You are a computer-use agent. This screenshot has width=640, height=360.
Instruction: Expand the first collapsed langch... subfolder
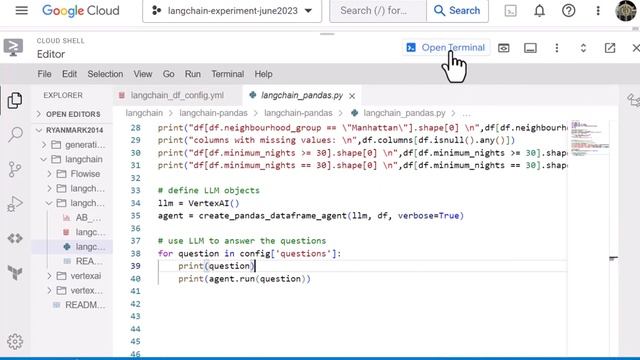(x=75, y=189)
